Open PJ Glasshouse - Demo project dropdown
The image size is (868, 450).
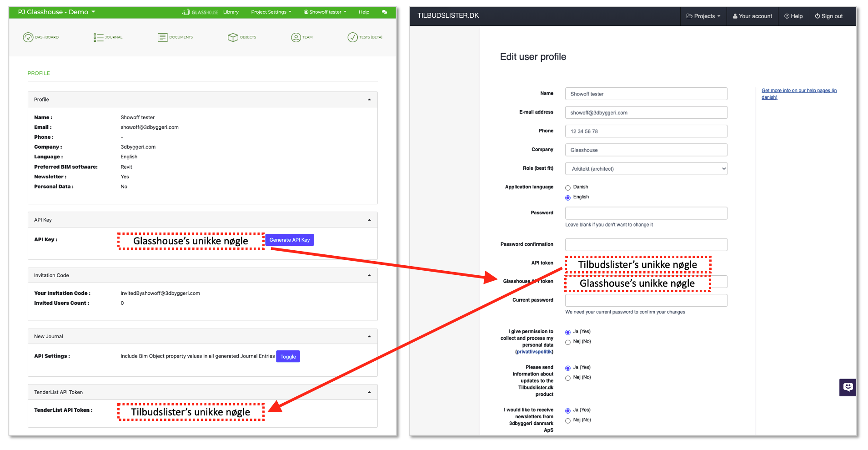click(56, 12)
